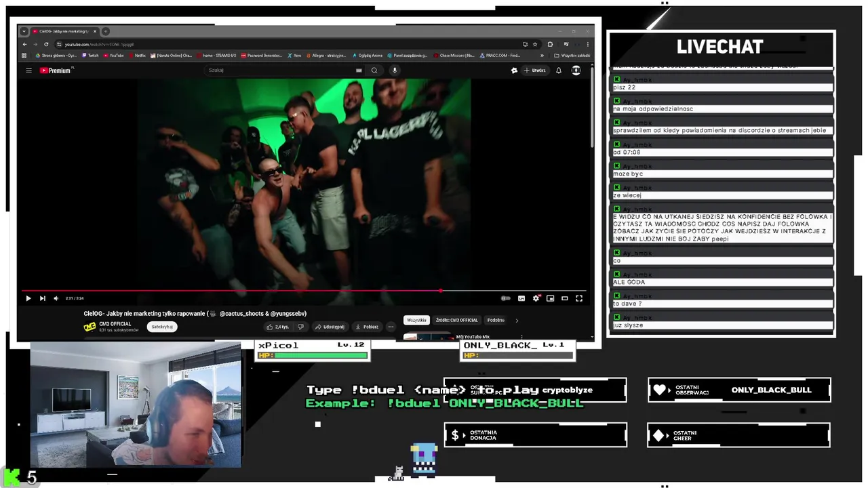
Task: Bookmark this page with the star
Action: click(535, 44)
